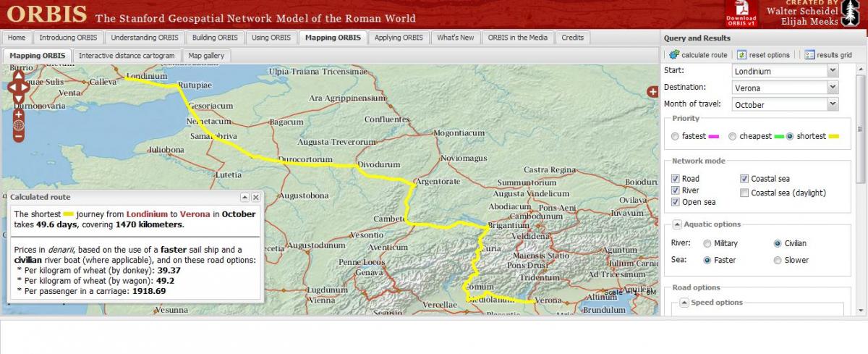Open the Destination city dropdown
Screen dimensions: 868x354
832,88
